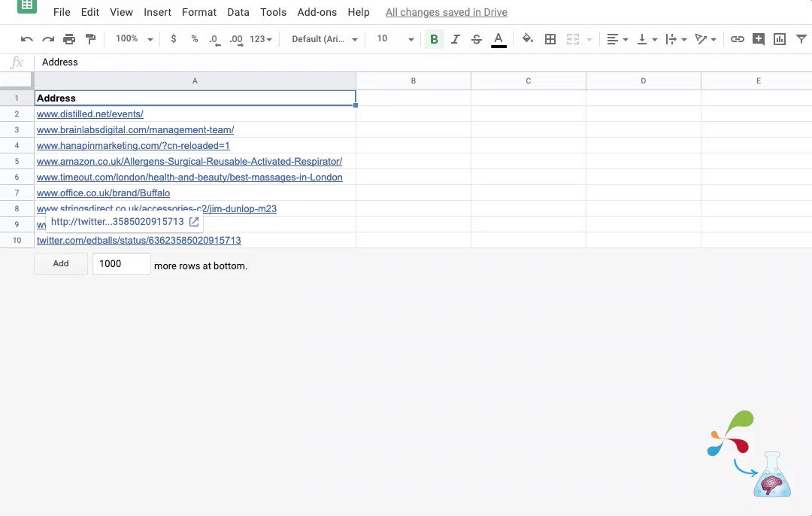Click the Redo icon

pyautogui.click(x=48, y=39)
